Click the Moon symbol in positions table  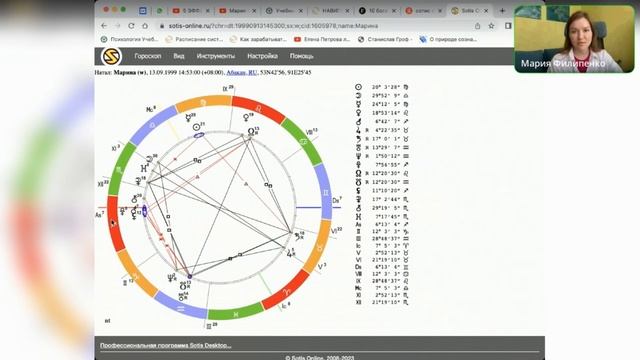tap(358, 96)
